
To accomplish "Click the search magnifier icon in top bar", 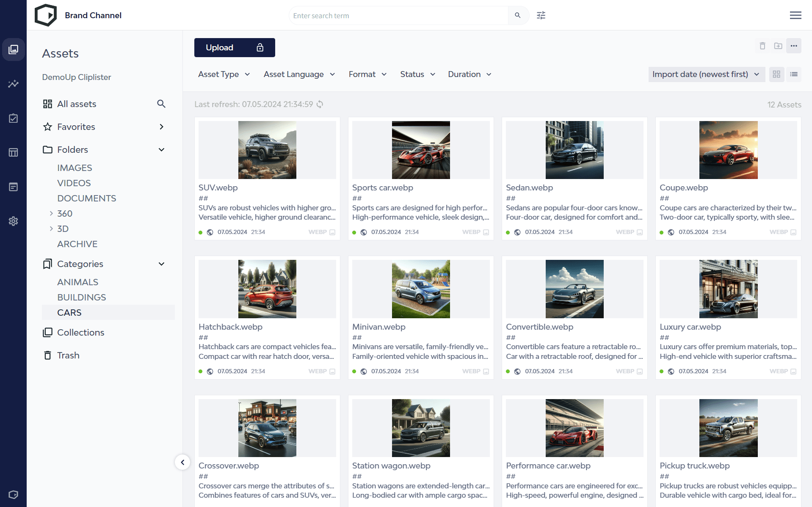I will coord(517,15).
